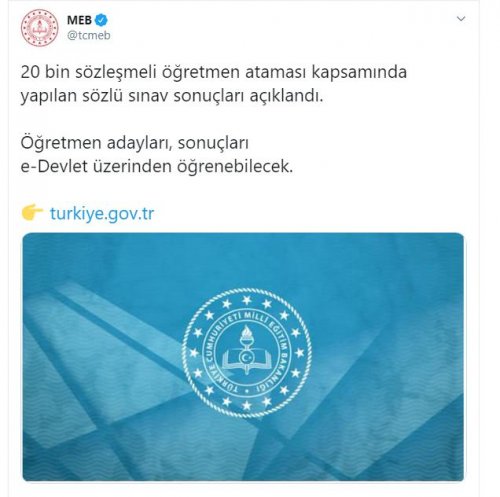Open the MEB display name
This screenshot has height=497, width=500.
coord(79,20)
